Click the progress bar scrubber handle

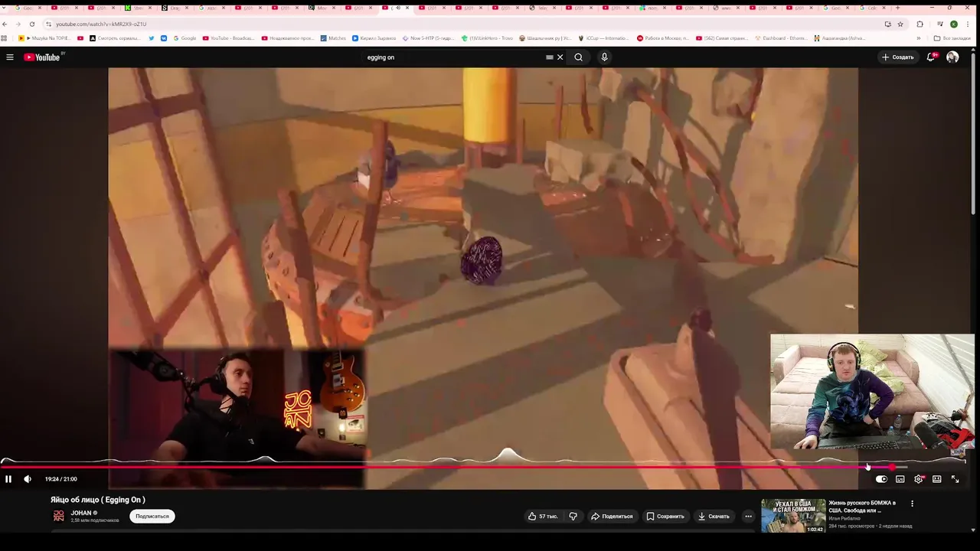(892, 467)
